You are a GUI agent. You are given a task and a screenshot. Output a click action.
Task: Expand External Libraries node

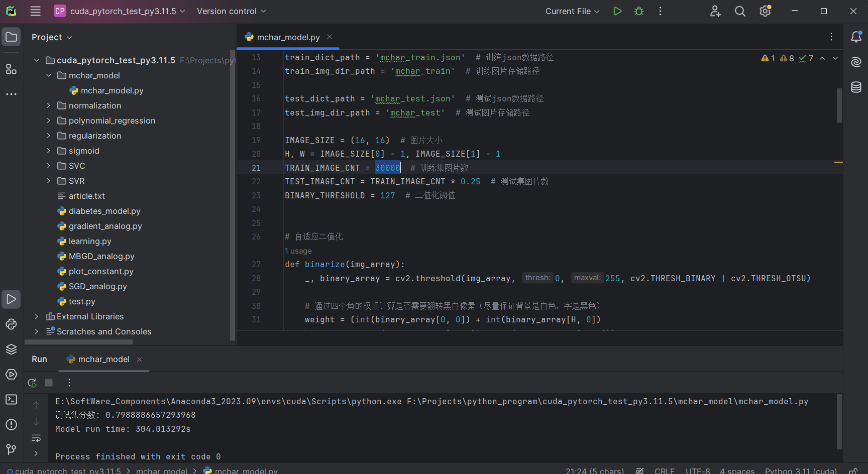click(x=36, y=316)
